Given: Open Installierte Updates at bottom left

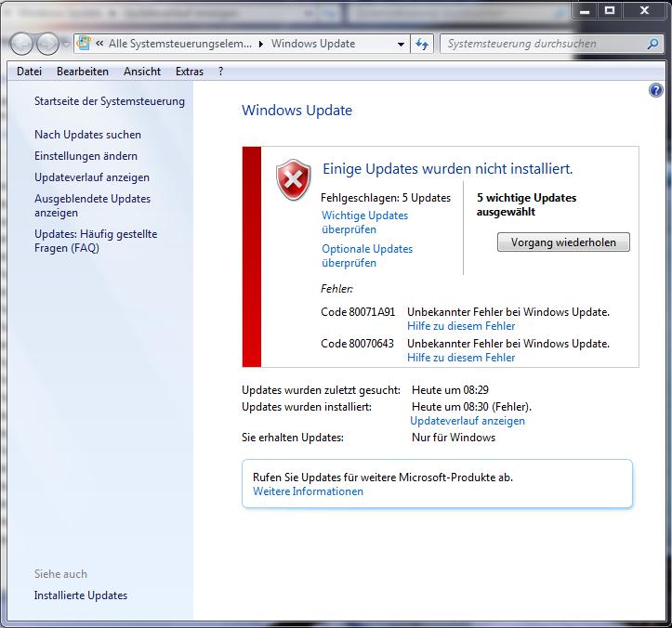Looking at the screenshot, I should [x=81, y=595].
